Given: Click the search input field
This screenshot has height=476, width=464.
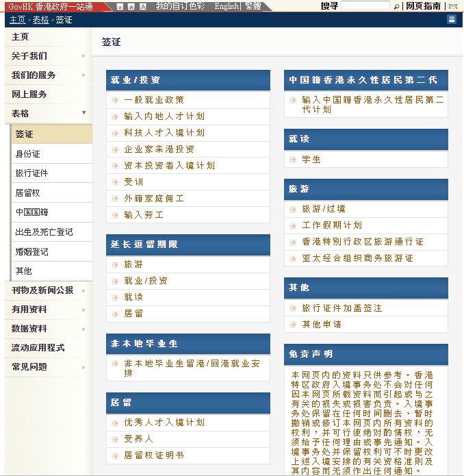Looking at the screenshot, I should coord(365,5).
